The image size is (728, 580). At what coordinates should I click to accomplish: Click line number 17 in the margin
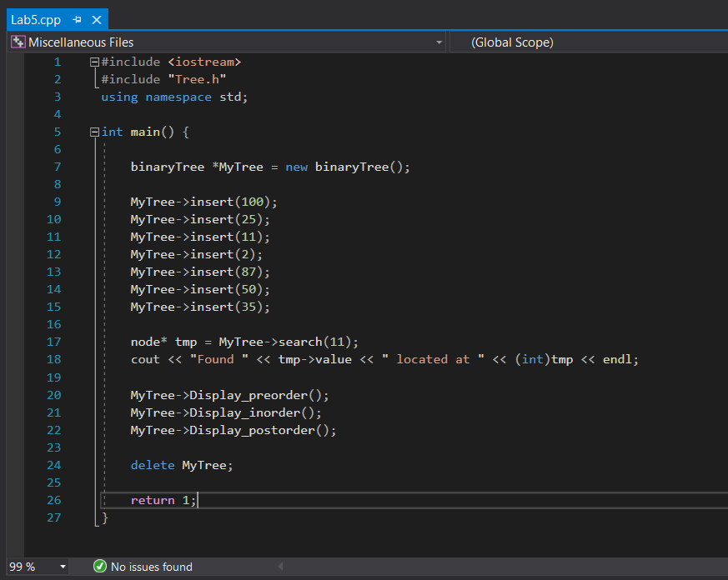coord(53,342)
